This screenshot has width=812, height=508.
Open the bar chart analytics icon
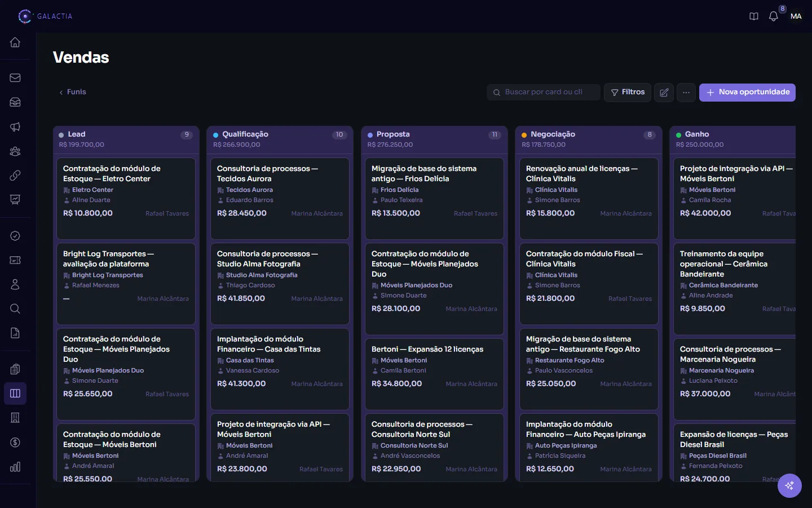pyautogui.click(x=15, y=467)
